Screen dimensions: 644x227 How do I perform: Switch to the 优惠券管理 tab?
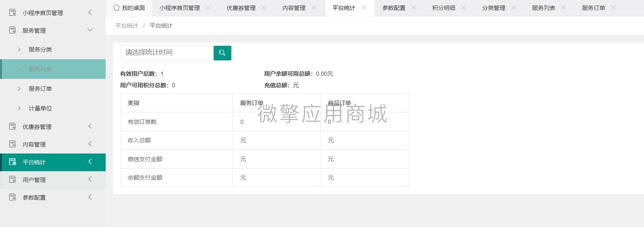click(241, 8)
